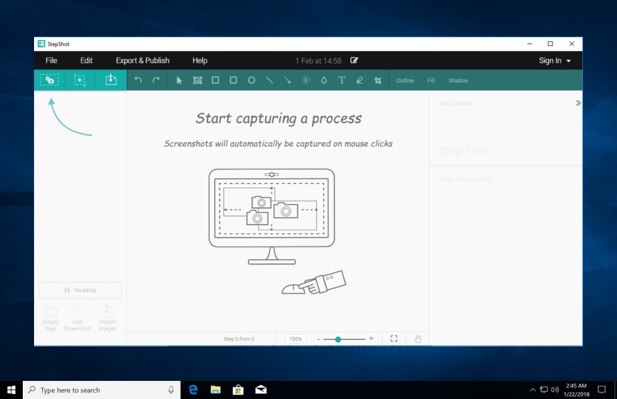Undo the last action

pos(138,80)
